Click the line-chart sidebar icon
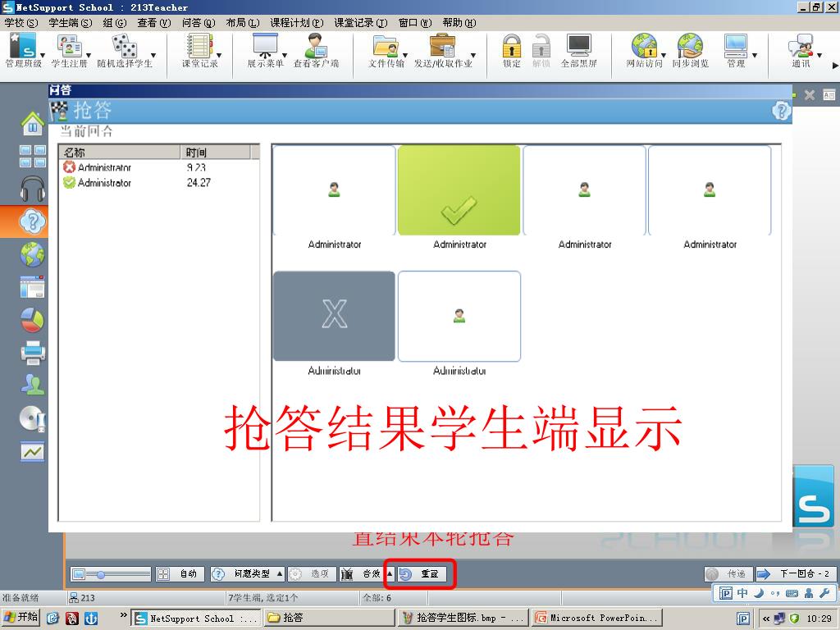This screenshot has width=840, height=630. pyautogui.click(x=33, y=452)
